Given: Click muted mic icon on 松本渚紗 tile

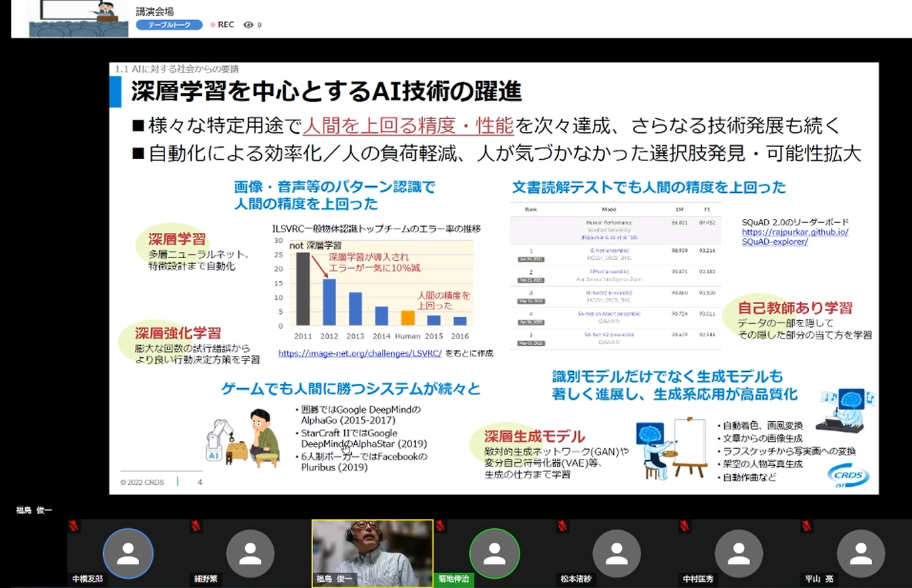Looking at the screenshot, I should 563,526.
